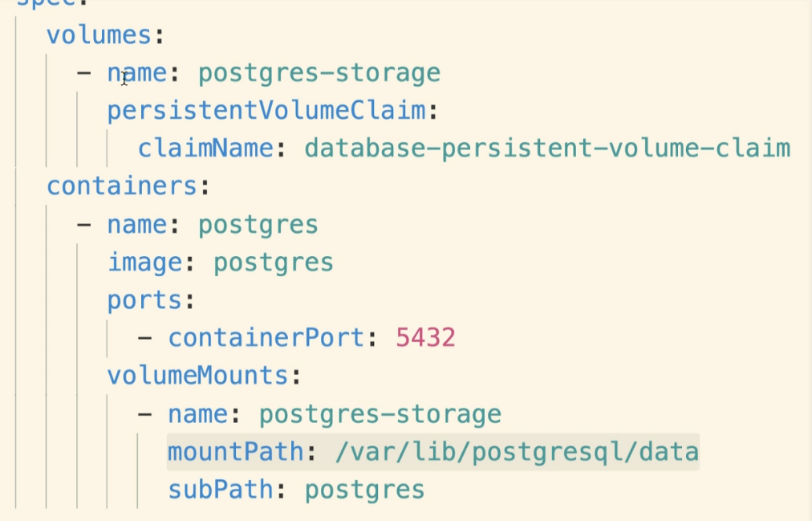
Task: Click the postgres container name value
Action: click(258, 224)
